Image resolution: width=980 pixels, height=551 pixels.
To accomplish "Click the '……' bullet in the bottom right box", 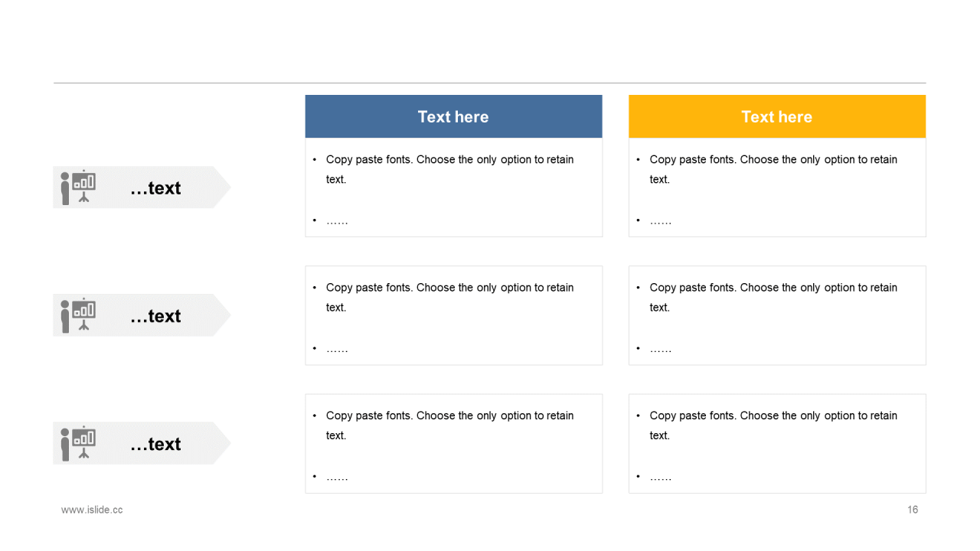I will 661,477.
